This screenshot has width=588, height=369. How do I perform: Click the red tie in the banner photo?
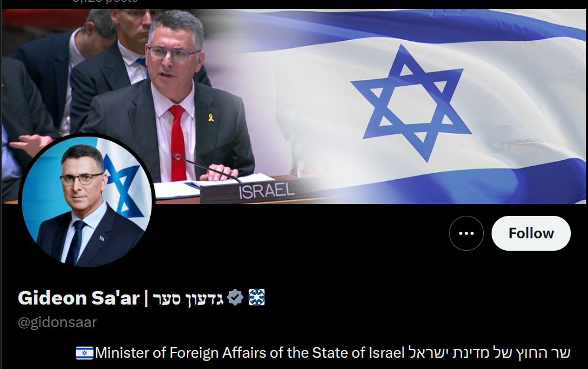(x=178, y=143)
